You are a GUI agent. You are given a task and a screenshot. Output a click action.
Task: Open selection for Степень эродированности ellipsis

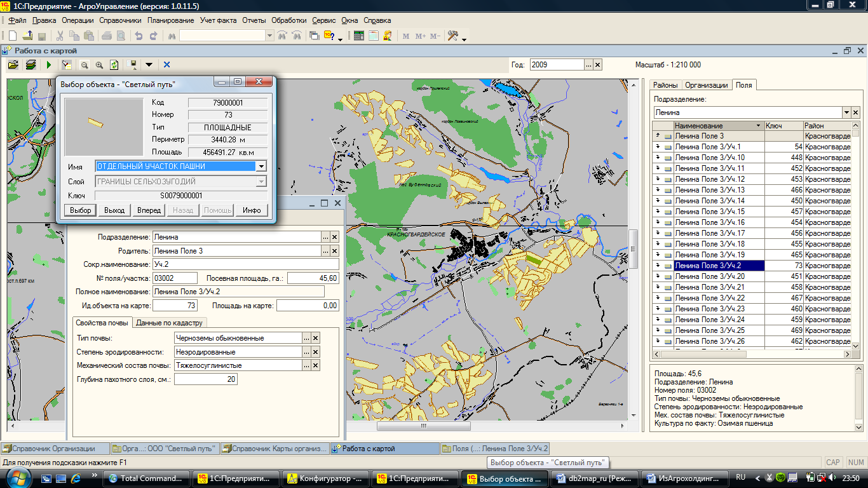click(306, 352)
